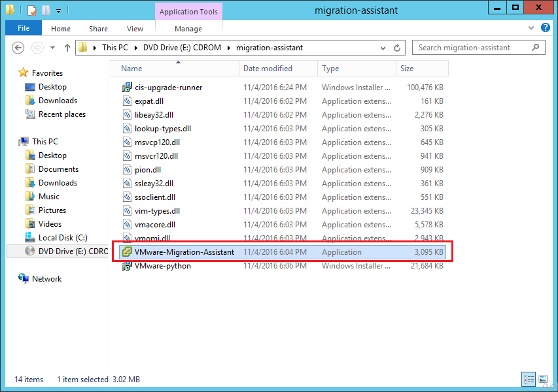Image resolution: width=558 pixels, height=392 pixels.
Task: Expand the root breadcrumb arrow before This PC
Action: click(95, 48)
